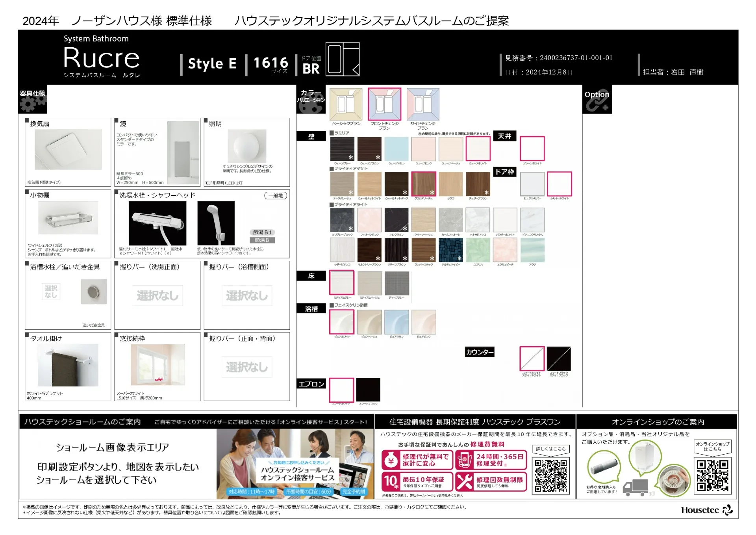Click the 節湯B label
The image size is (756, 535).
[262, 240]
